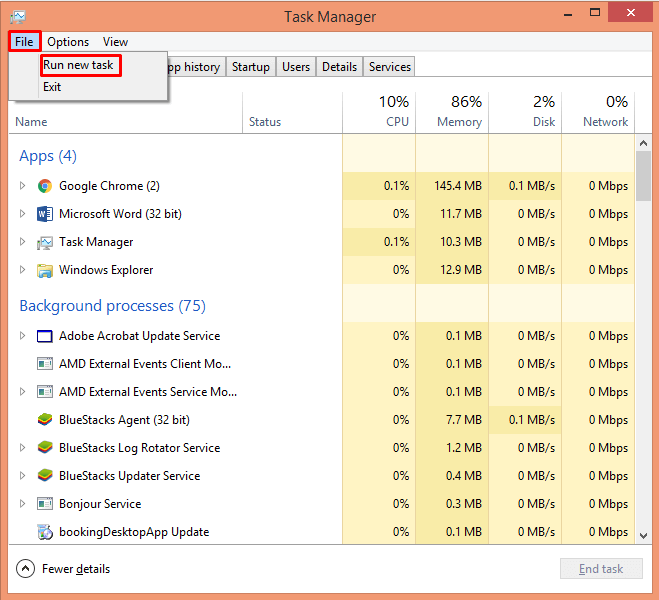
Task: Expand the BlueStacks Updater Service row
Action: [23, 476]
